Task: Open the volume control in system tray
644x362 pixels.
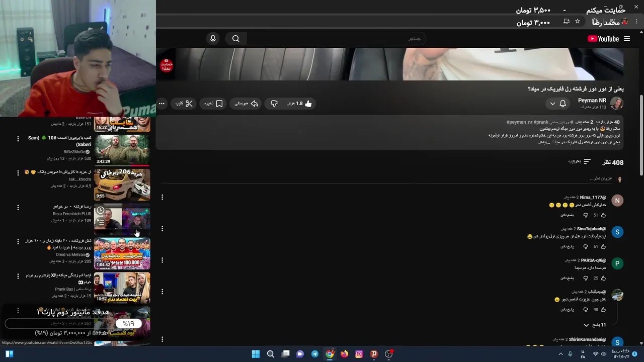Action: click(x=603, y=354)
